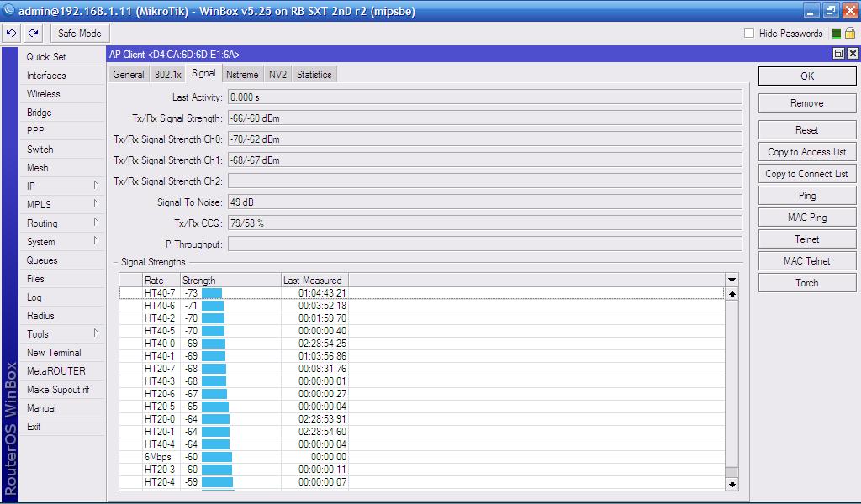Click the Last Activity field
This screenshot has width=861, height=504.
(485, 97)
